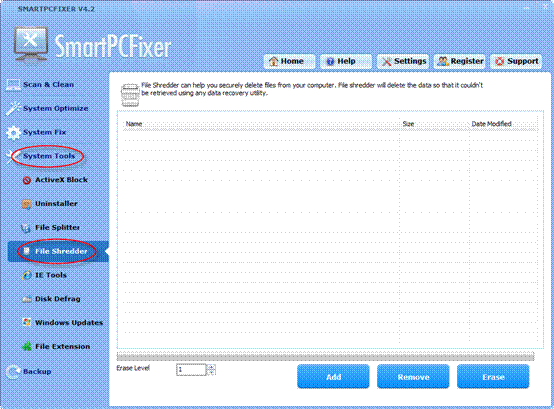This screenshot has height=409, width=554.
Task: Open the Scan & Clean section
Action: (x=48, y=84)
